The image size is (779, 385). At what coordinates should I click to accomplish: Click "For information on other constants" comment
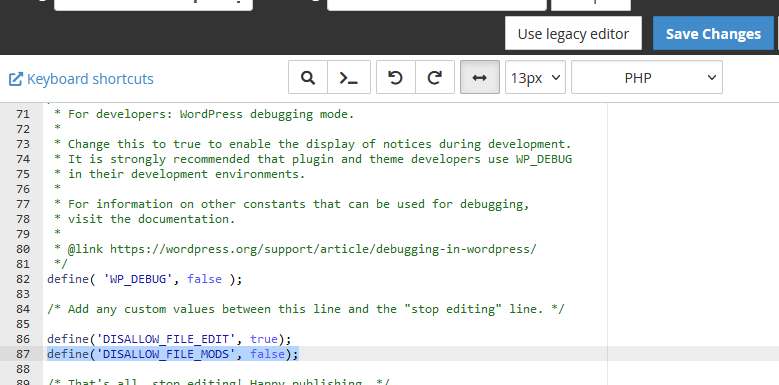click(x=299, y=204)
